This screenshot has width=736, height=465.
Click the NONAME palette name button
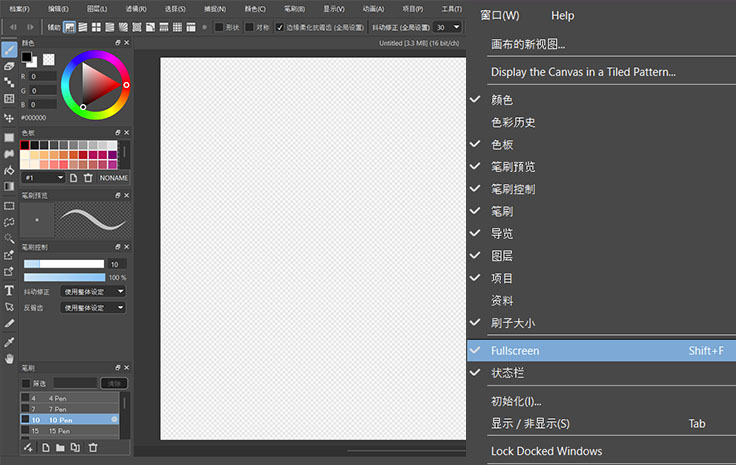114,178
